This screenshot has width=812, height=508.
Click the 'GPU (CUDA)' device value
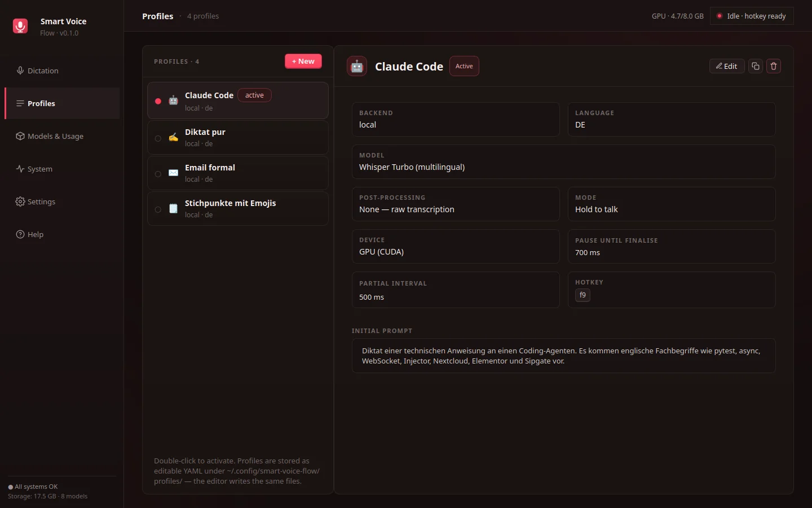point(381,252)
